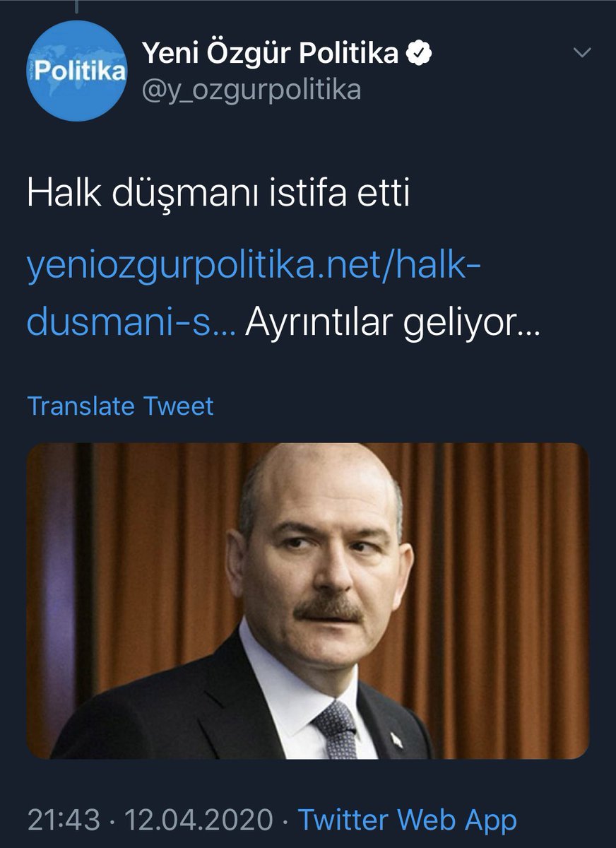616x848 pixels.
Task: Open the Yeni Özgür Politika display name
Action: pyautogui.click(x=271, y=54)
